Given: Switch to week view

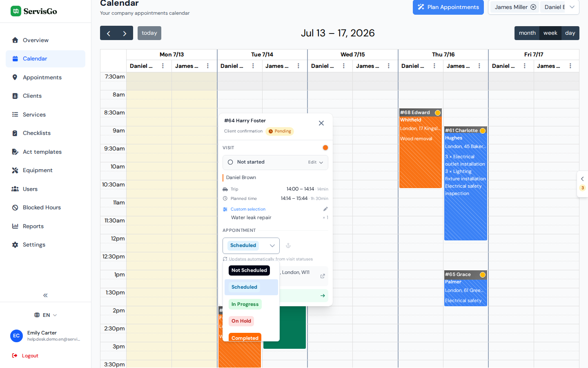Looking at the screenshot, I should point(550,33).
